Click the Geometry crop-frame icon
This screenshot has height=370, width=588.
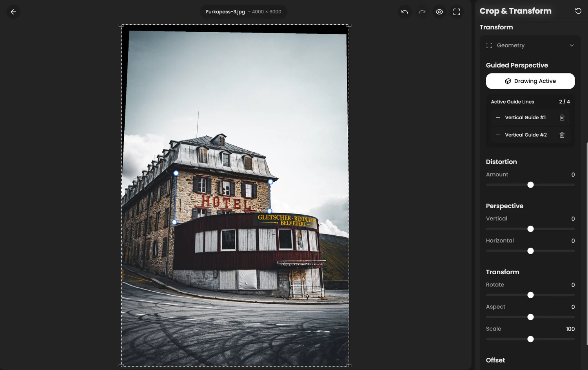[489, 46]
